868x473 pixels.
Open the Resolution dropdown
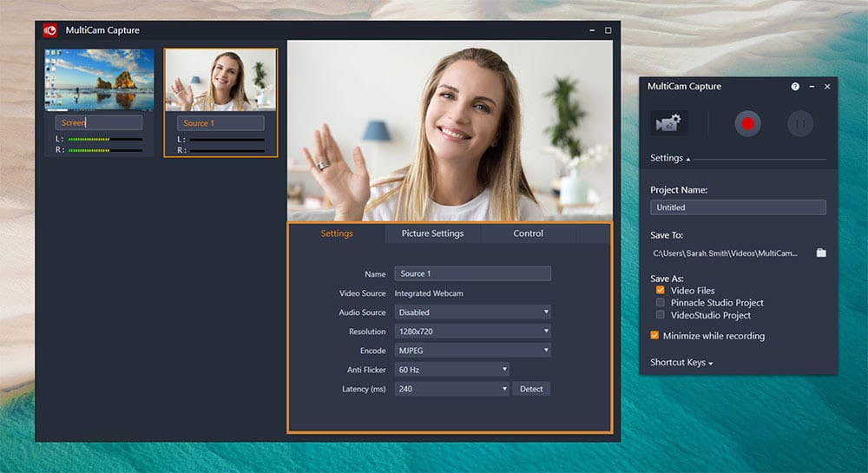pyautogui.click(x=472, y=332)
